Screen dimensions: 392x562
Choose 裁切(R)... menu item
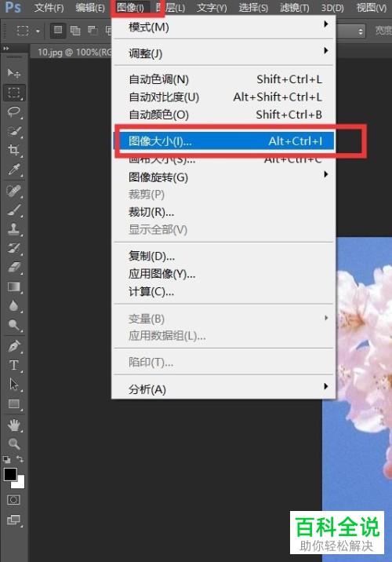click(224, 212)
